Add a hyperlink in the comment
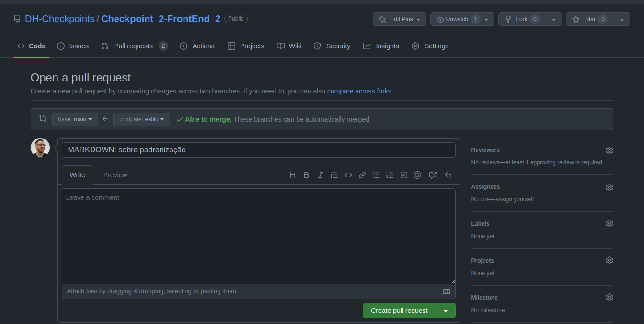Viewport: 644px width, 324px height. coord(362,175)
